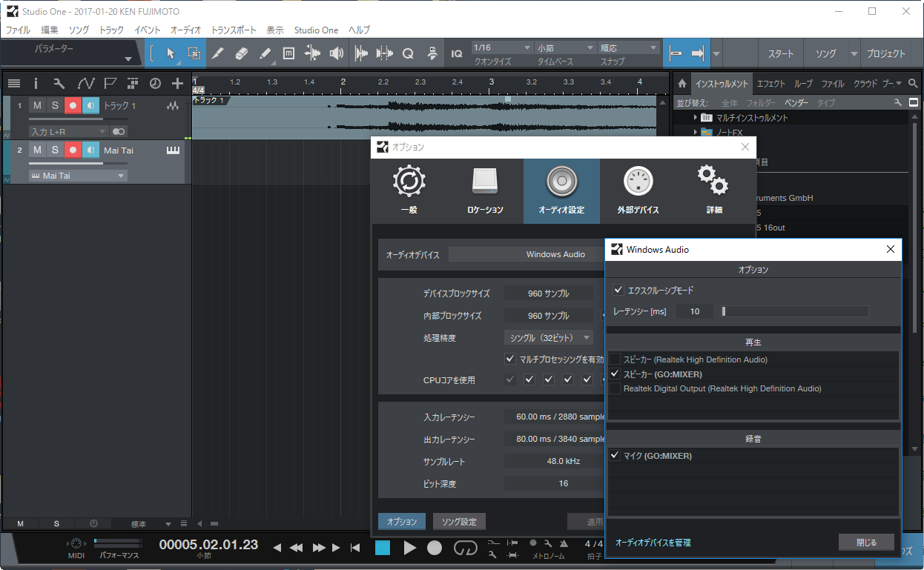Viewport: 924px width, 570px height.
Task: Open Mai Tai instrument dropdown on track 2
Action: [x=78, y=176]
